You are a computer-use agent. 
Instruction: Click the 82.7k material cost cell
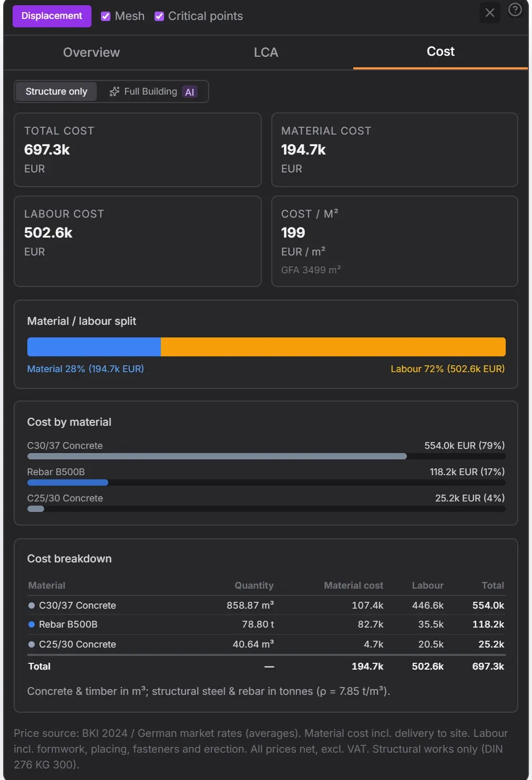pyautogui.click(x=371, y=624)
